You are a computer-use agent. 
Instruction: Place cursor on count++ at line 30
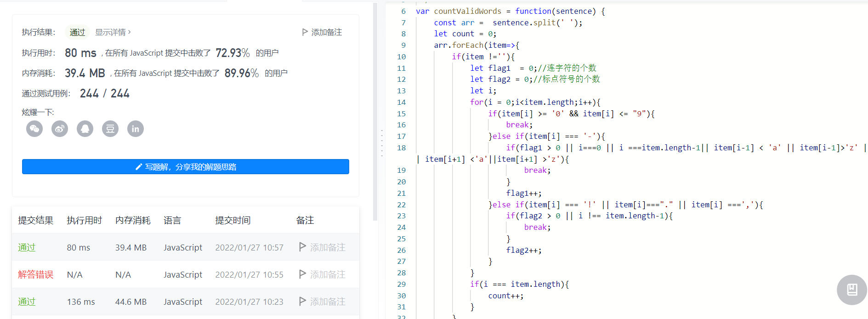pos(505,296)
